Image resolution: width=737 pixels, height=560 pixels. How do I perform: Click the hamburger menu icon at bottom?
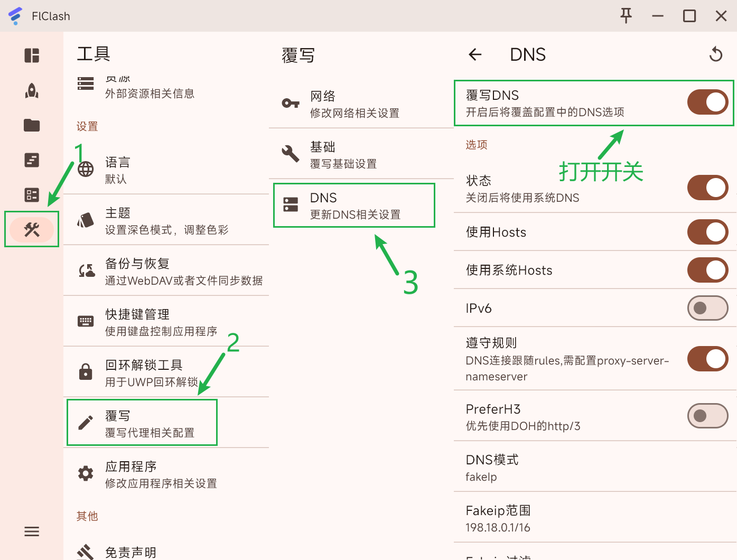32,531
